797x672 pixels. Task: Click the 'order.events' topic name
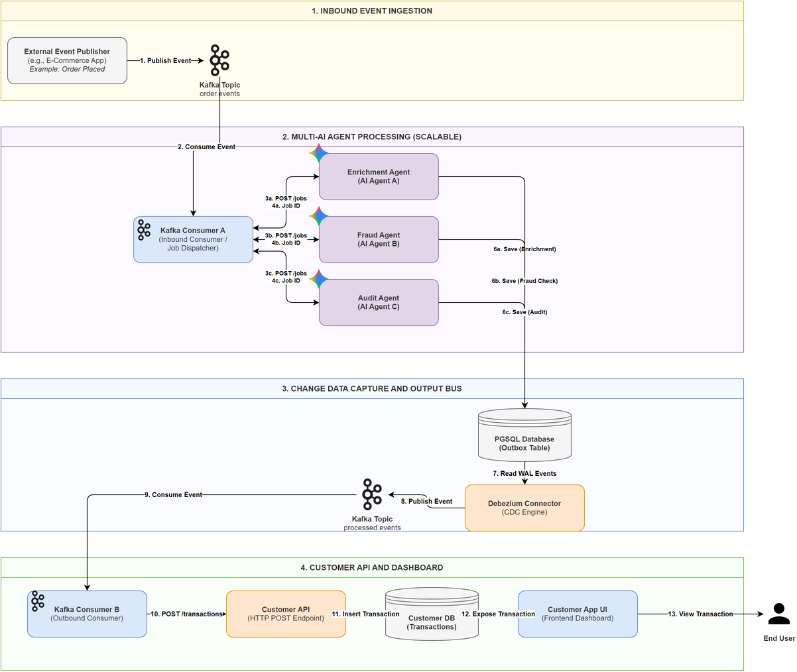[x=219, y=94]
